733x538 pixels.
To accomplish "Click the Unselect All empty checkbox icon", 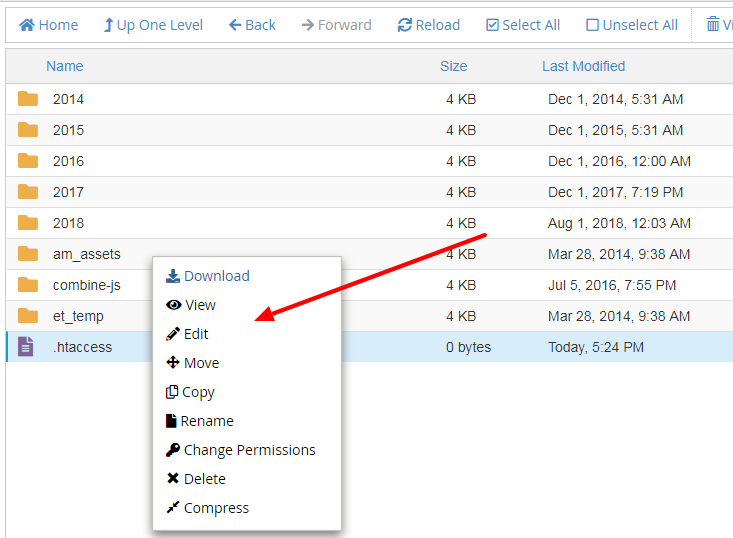I will pos(592,25).
